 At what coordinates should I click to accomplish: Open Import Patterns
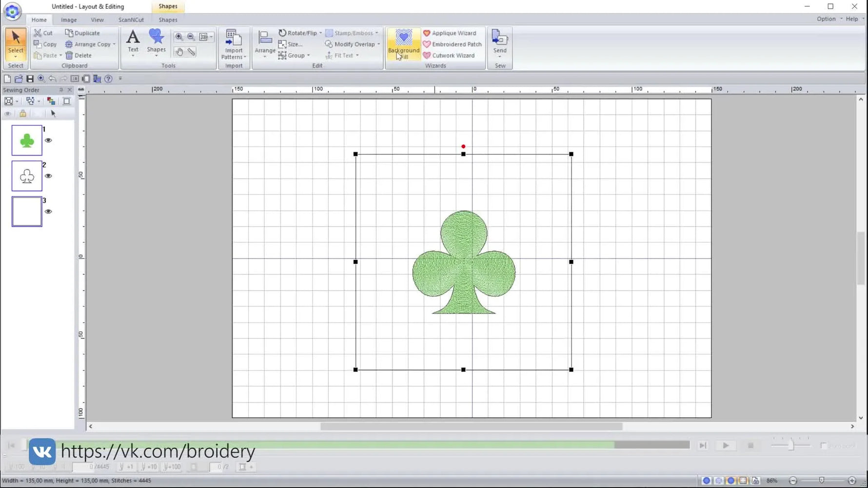[234, 44]
